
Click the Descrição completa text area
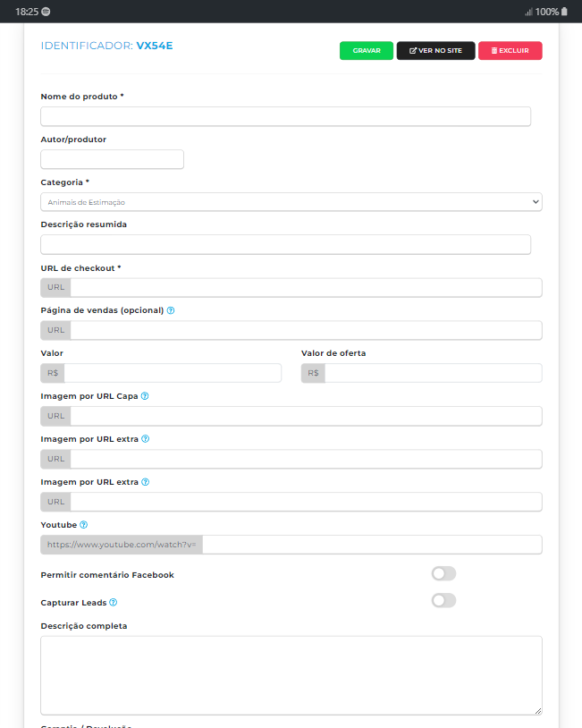(291, 675)
